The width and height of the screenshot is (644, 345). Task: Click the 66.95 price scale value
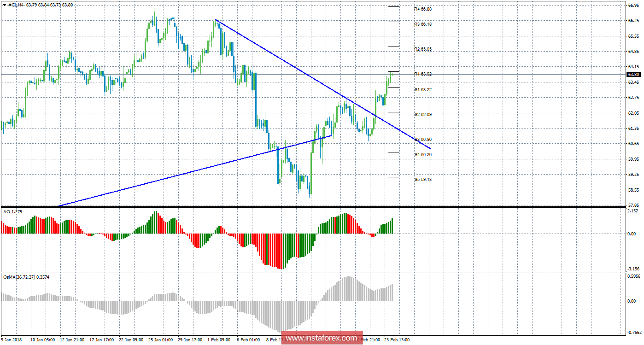point(633,6)
